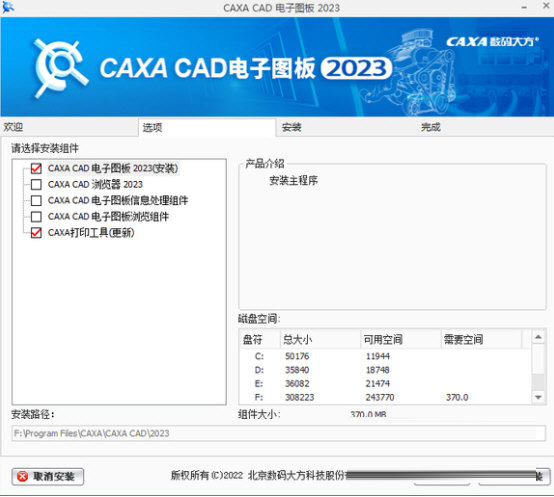The width and height of the screenshot is (554, 497).
Task: Enable the CAXA CAD 浏览器 2023 checkbox
Action: (x=36, y=184)
